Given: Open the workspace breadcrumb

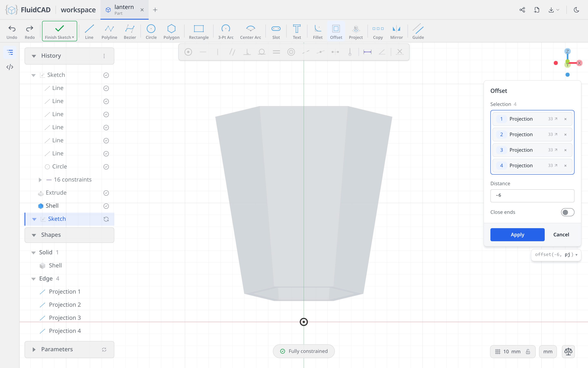Looking at the screenshot, I should 78,10.
